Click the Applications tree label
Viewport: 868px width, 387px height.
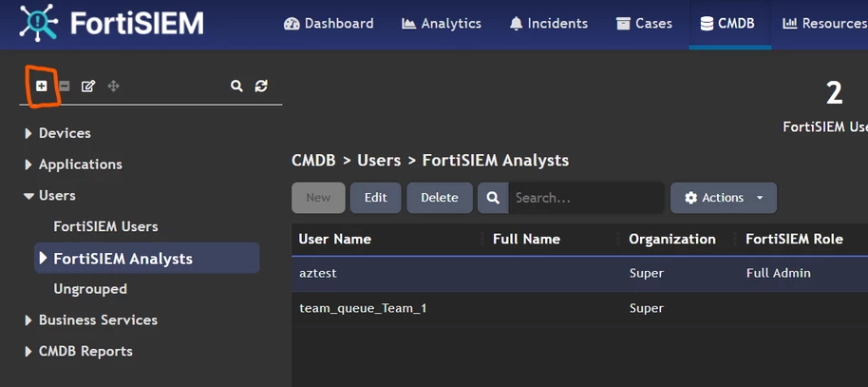[x=81, y=164]
